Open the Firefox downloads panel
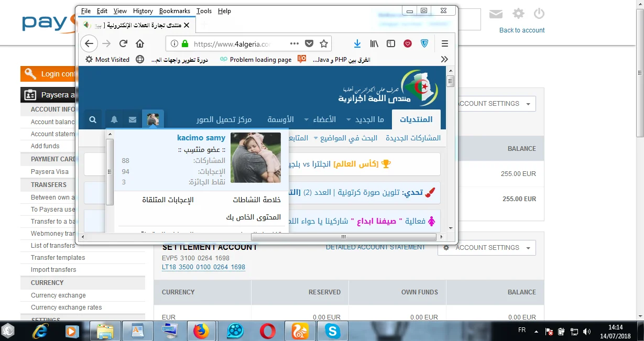 tap(357, 44)
